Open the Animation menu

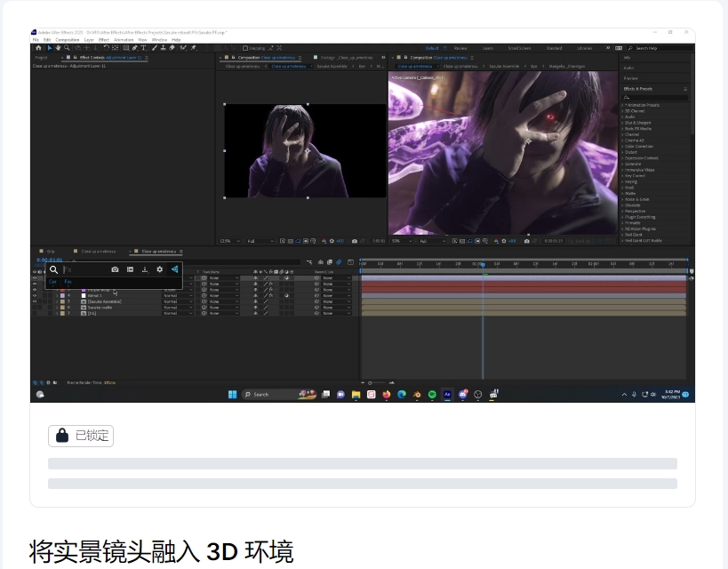tap(124, 40)
